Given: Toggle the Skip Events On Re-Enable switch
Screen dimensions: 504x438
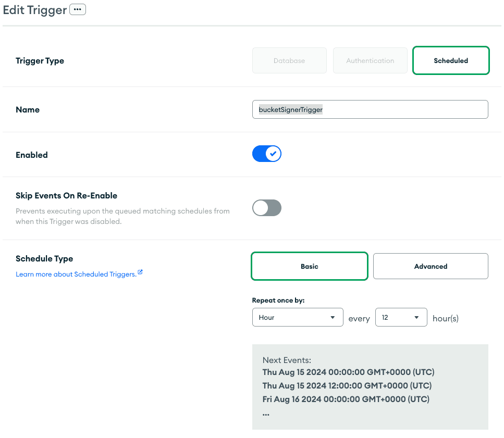Looking at the screenshot, I should point(267,208).
